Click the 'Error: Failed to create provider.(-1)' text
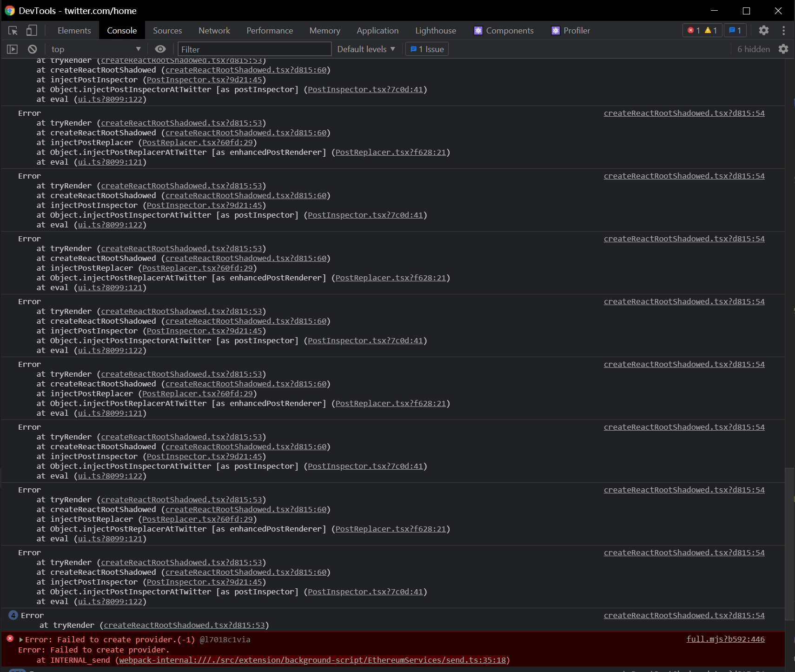 (x=110, y=640)
